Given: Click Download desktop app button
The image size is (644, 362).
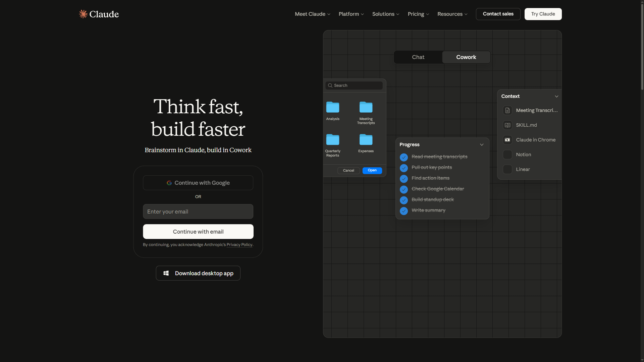Looking at the screenshot, I should [x=198, y=273].
